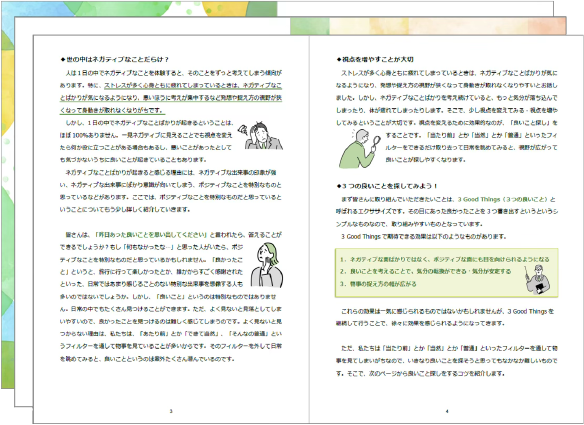This screenshot has height=425, width=584.
Task: Click list item 2 starting '良いことを考えることで'
Action: [x=425, y=271]
